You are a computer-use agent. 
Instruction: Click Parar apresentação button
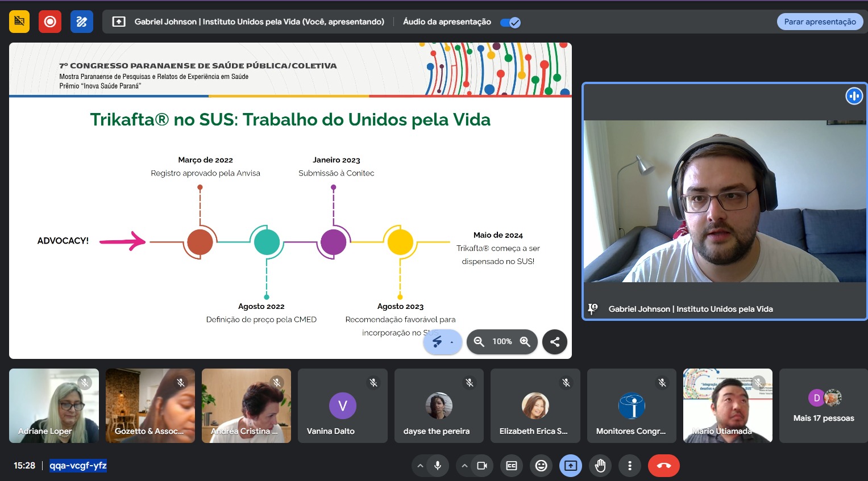(x=820, y=22)
